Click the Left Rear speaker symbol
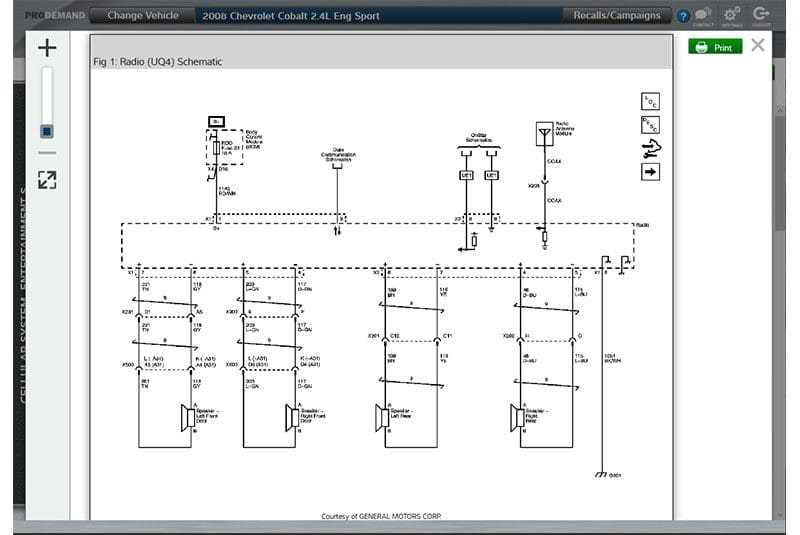 click(382, 418)
